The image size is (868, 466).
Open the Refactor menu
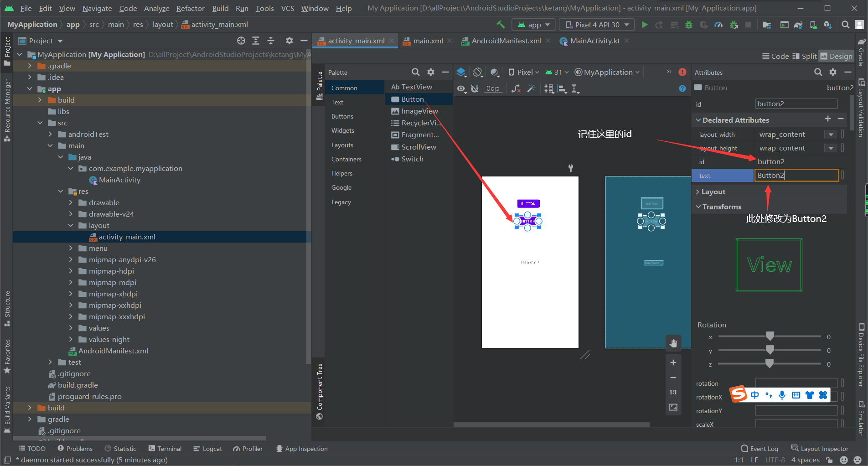(x=190, y=8)
